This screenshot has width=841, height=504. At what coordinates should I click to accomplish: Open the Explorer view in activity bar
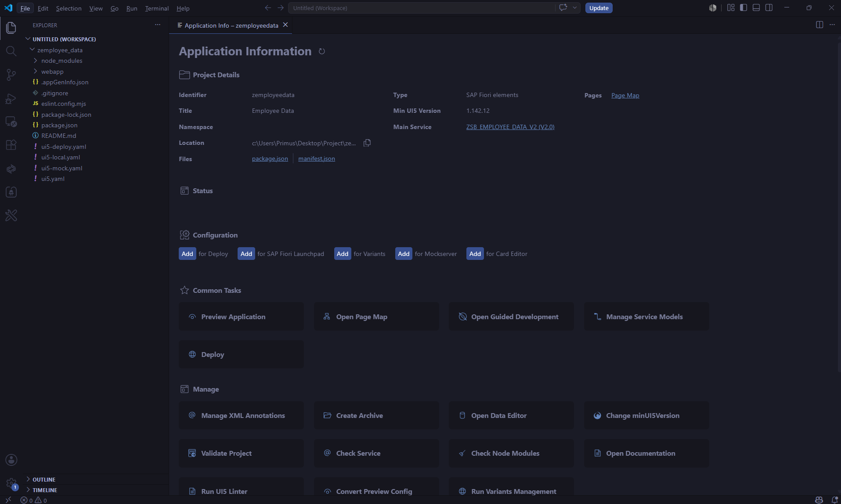pos(11,28)
